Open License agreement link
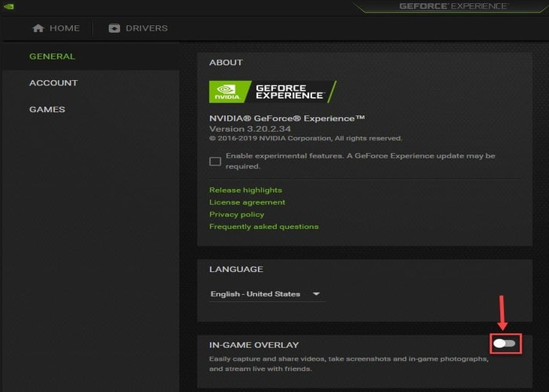The width and height of the screenshot is (549, 392). (x=247, y=202)
